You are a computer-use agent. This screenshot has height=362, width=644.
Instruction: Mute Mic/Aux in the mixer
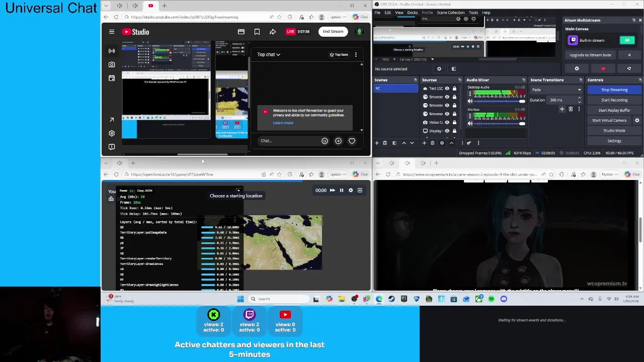tap(470, 123)
